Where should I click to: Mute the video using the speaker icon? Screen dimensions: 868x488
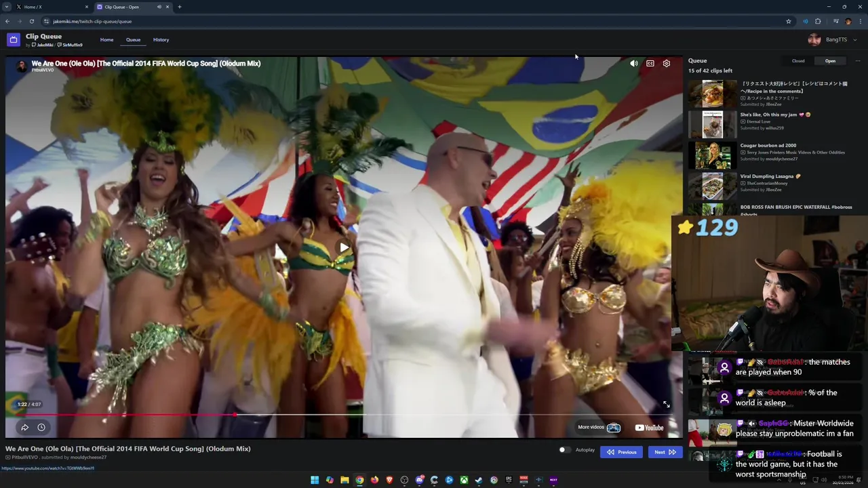pos(633,63)
